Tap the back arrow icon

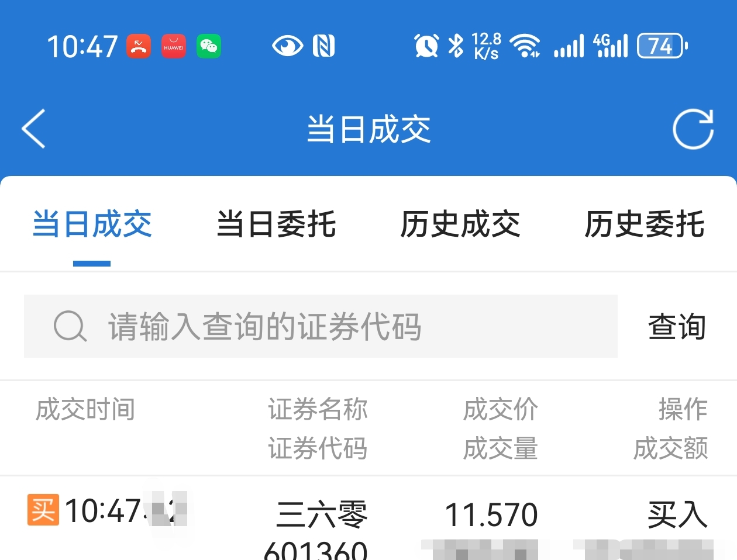(33, 129)
